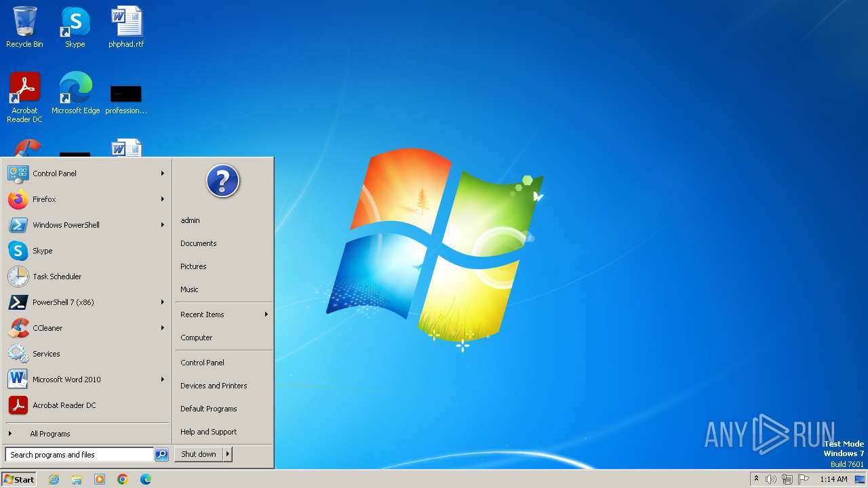Launch Google Chrome from taskbar

pos(123,479)
